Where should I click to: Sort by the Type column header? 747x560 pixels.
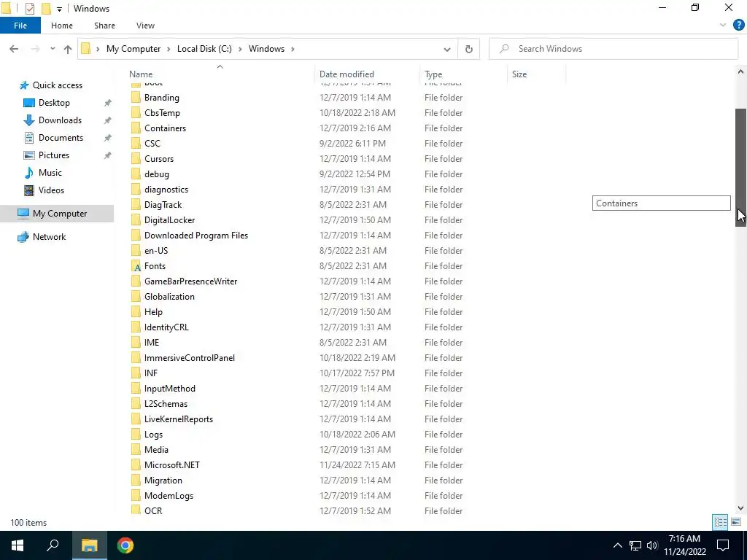pos(433,74)
